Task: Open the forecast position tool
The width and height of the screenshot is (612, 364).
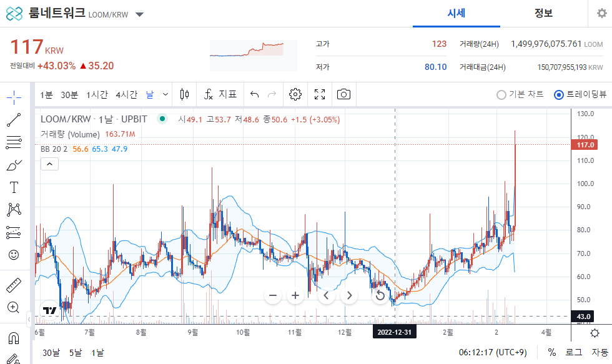Action: pyautogui.click(x=14, y=232)
